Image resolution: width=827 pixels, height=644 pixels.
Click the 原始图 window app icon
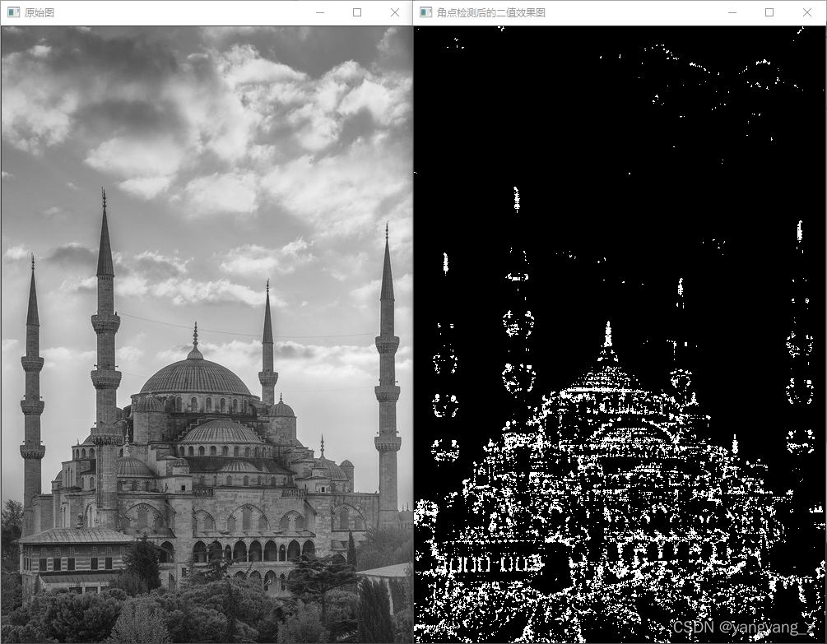[13, 12]
